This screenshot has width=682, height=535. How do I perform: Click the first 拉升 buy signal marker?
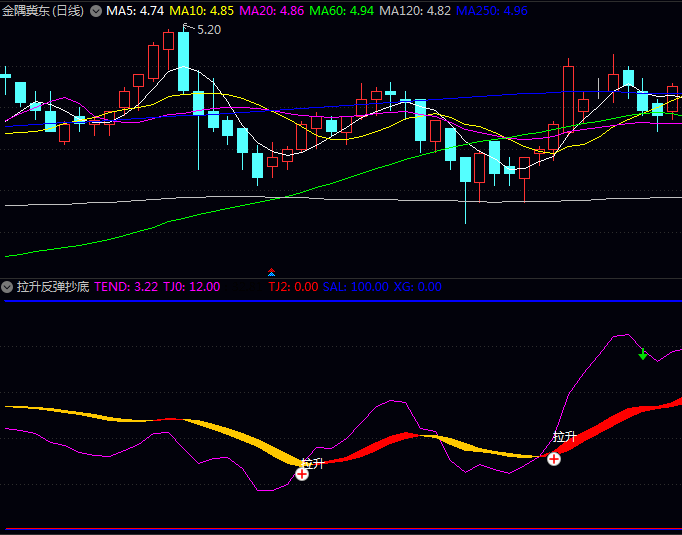pyautogui.click(x=302, y=473)
